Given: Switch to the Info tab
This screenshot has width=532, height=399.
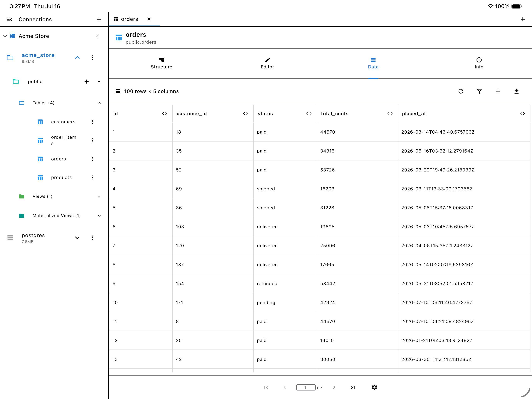Looking at the screenshot, I should pyautogui.click(x=479, y=63).
